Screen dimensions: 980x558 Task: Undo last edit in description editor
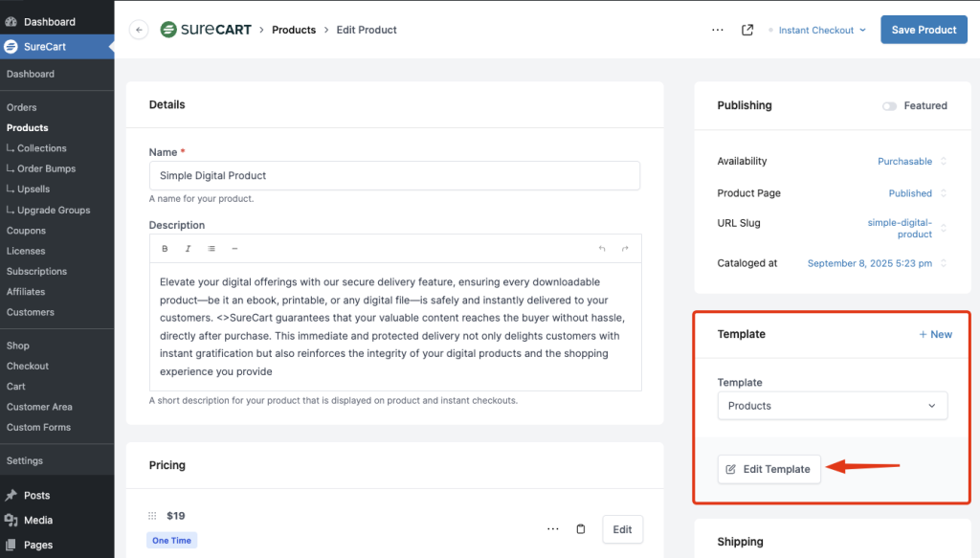[x=602, y=249]
